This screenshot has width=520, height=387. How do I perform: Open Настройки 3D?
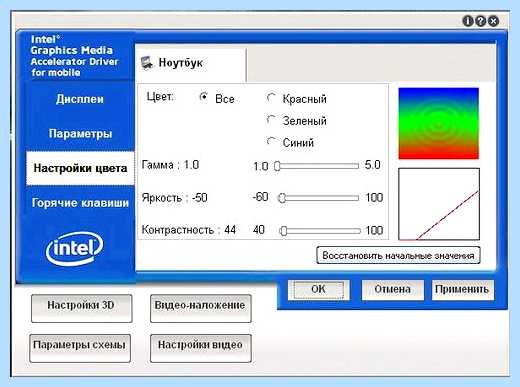pos(81,308)
